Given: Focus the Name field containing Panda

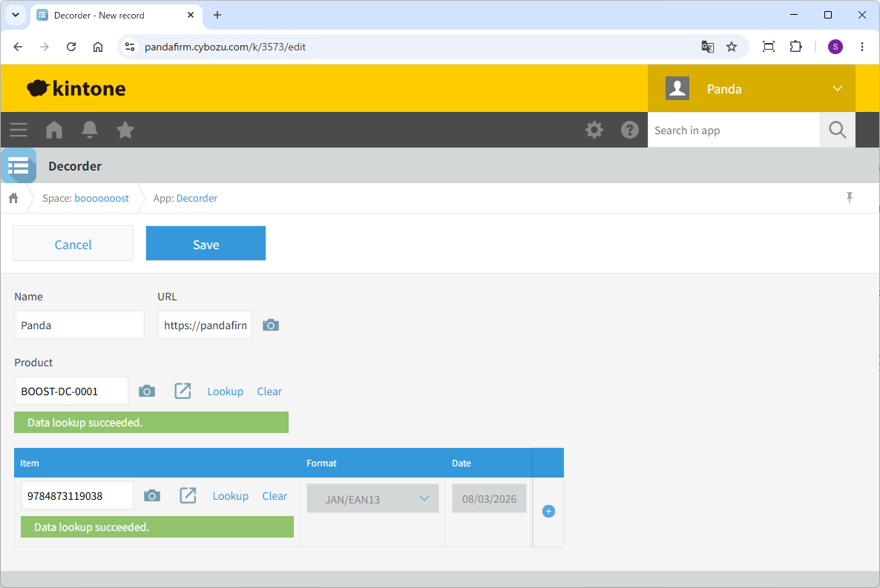Looking at the screenshot, I should (79, 325).
